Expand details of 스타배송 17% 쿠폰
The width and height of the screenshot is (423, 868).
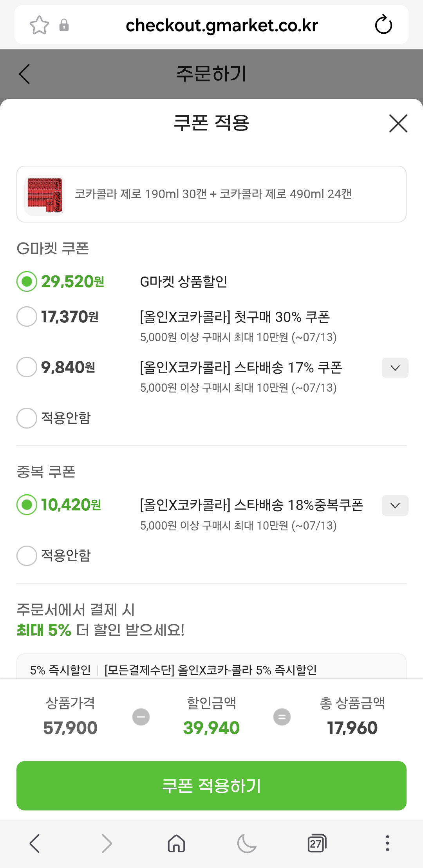point(395,368)
